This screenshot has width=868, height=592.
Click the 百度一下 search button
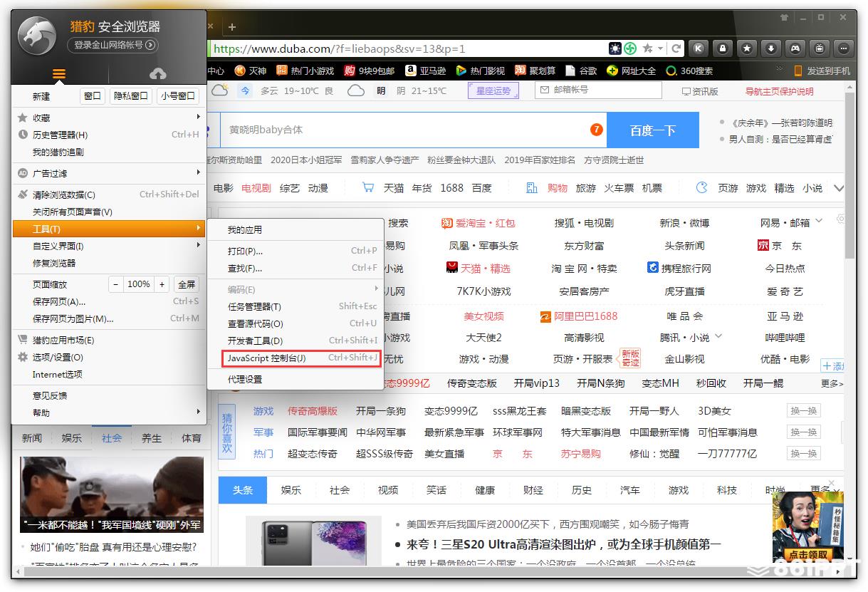coord(653,130)
